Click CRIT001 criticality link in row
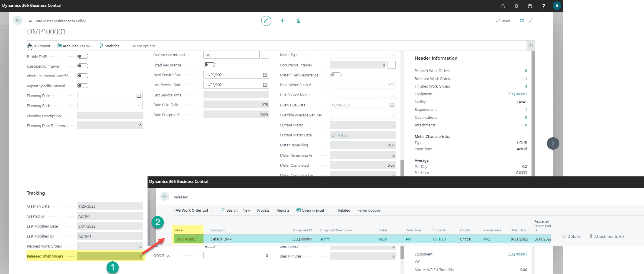644x274 pixels. coord(440,239)
